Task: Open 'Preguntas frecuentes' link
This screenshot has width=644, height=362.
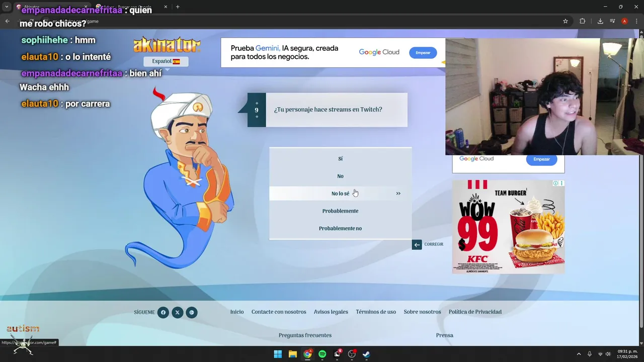Action: [305, 335]
